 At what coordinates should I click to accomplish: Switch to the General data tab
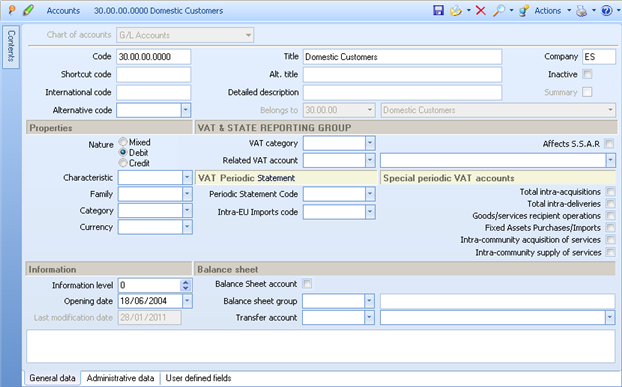coord(52,378)
